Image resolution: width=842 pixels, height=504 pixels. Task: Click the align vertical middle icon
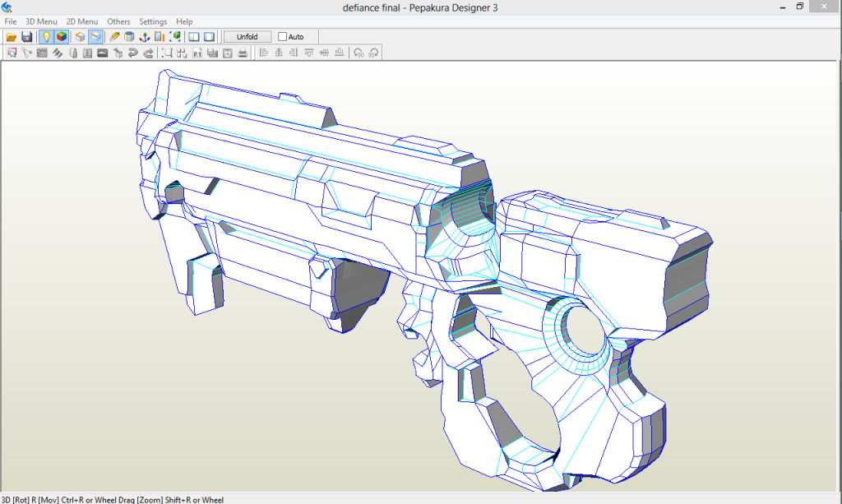pyautogui.click(x=324, y=53)
